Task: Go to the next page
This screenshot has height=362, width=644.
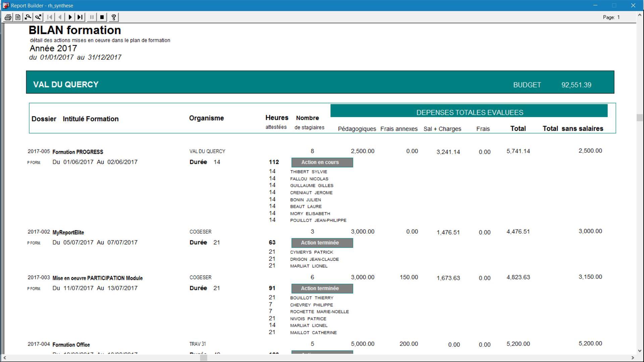Action: tap(70, 17)
